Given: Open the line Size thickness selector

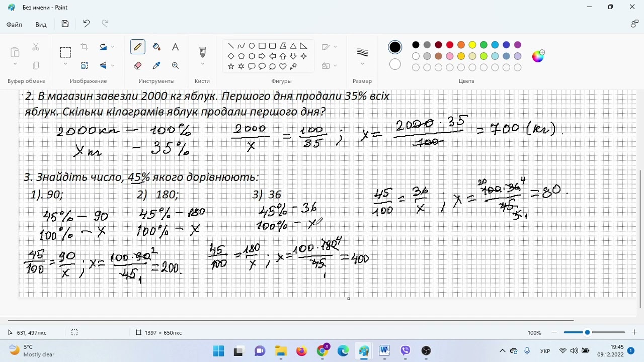Looking at the screenshot, I should point(362,52).
